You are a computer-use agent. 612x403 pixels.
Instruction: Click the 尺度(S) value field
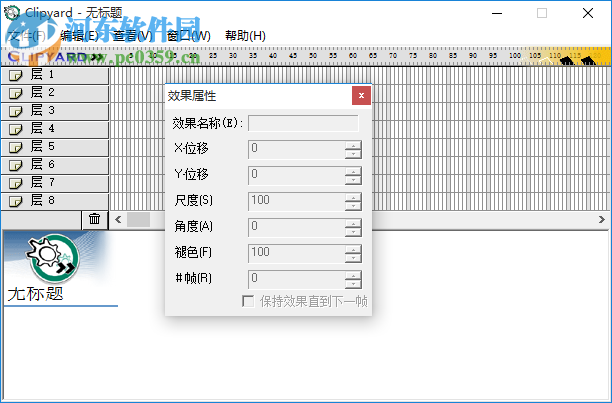pos(297,202)
